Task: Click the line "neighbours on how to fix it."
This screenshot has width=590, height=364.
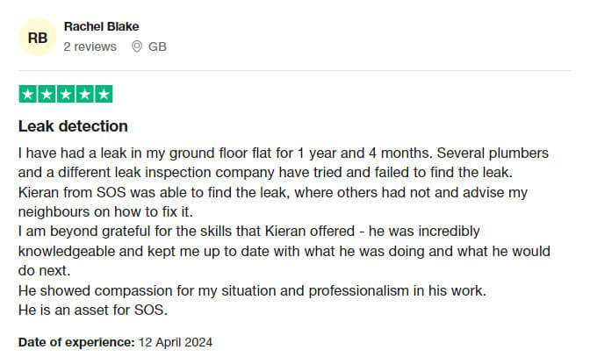Action: [105, 211]
